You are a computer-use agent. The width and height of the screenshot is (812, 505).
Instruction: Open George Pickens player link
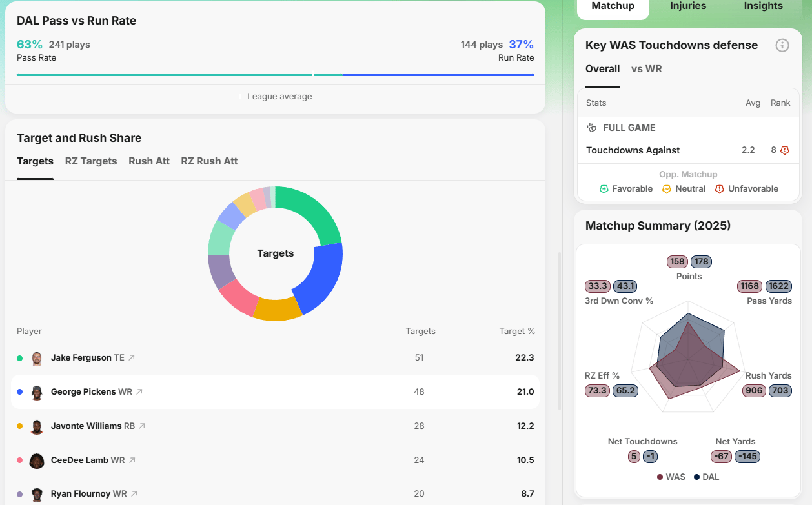83,391
